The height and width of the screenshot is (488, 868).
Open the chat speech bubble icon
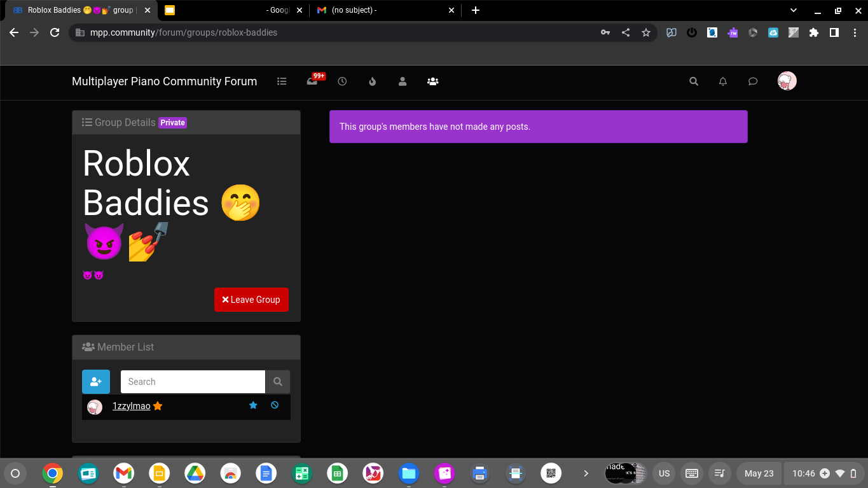(753, 81)
